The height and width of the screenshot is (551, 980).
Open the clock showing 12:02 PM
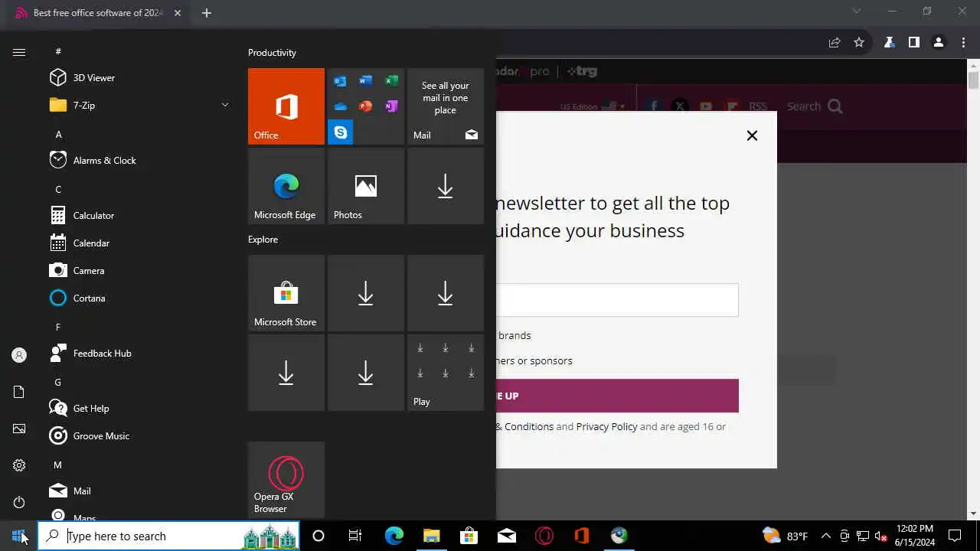pyautogui.click(x=915, y=536)
